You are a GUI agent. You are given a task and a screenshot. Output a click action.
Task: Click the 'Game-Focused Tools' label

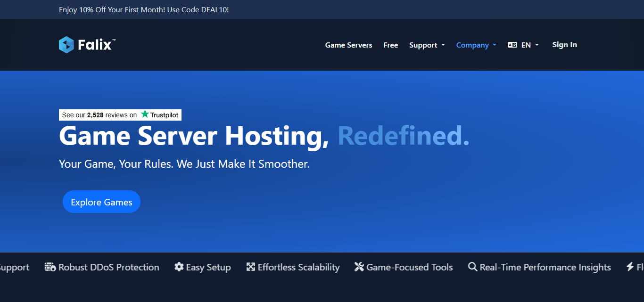click(x=410, y=267)
